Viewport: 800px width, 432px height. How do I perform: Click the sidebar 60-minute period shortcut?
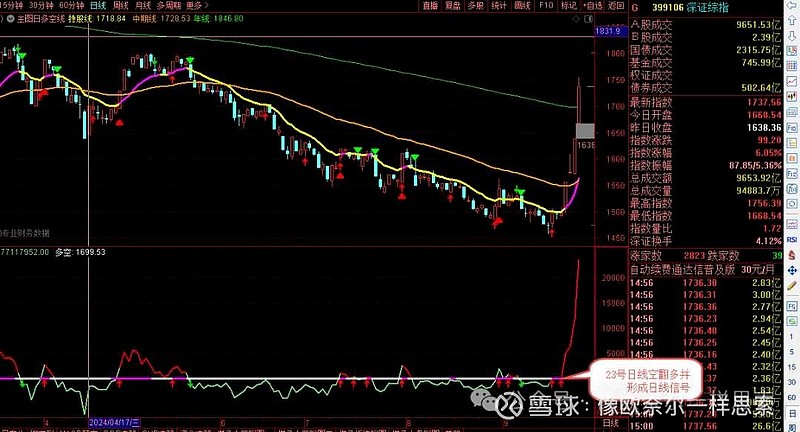pos(792,397)
